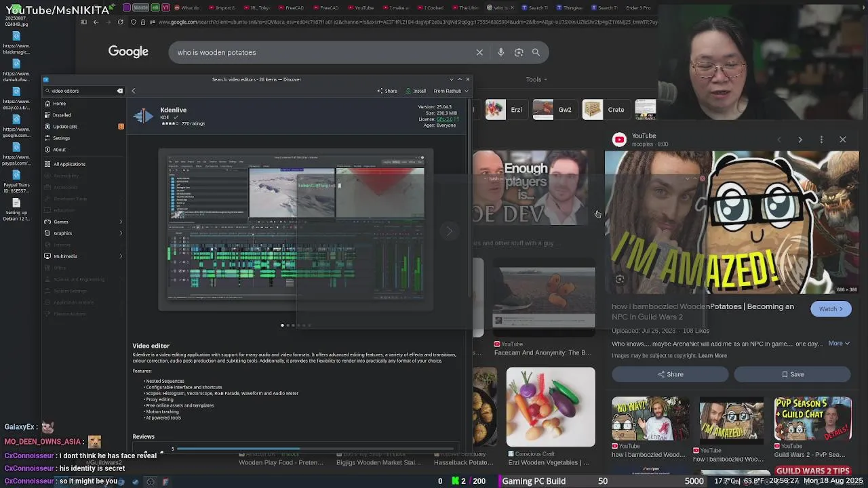Clear the Google search box text
This screenshot has width=868, height=488.
479,52
